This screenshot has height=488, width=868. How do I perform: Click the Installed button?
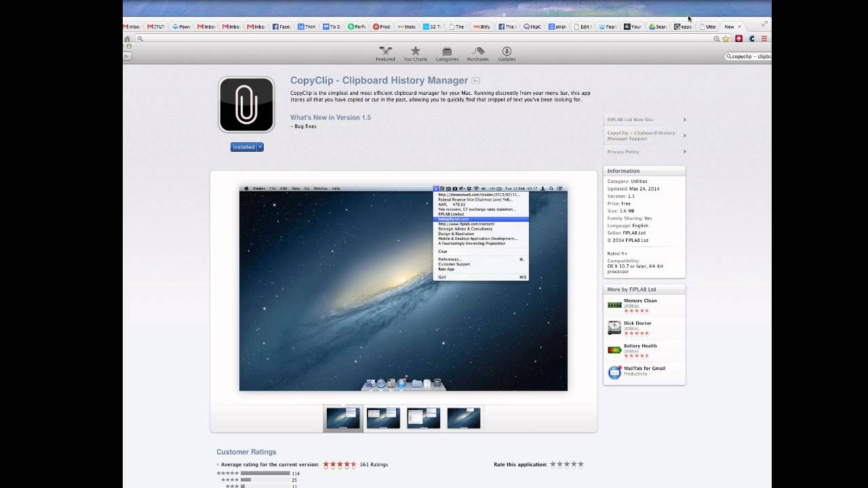click(x=243, y=147)
